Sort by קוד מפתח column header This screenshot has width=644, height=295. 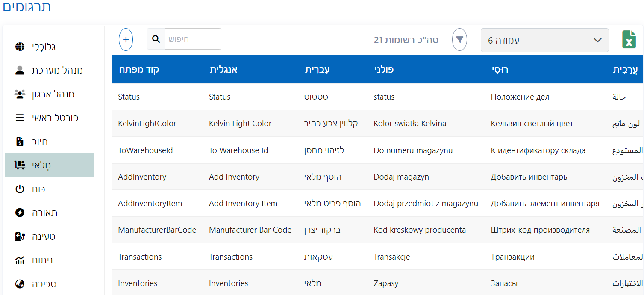coord(139,69)
